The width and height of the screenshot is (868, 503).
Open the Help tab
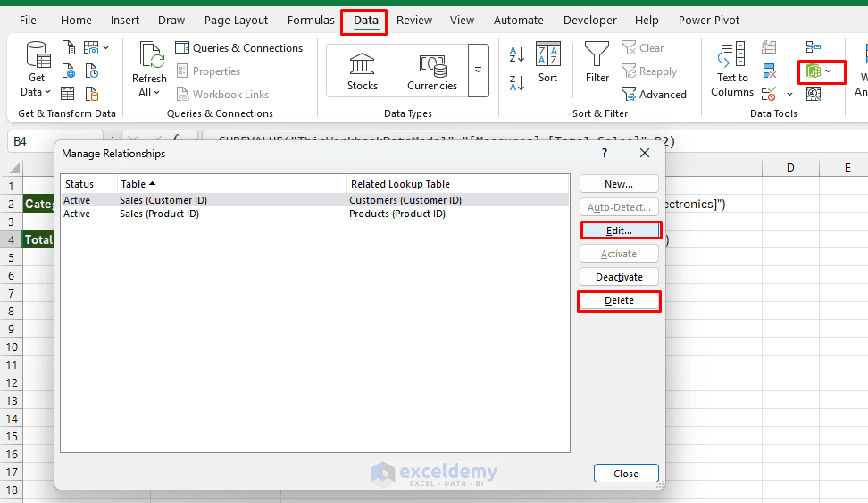point(647,21)
